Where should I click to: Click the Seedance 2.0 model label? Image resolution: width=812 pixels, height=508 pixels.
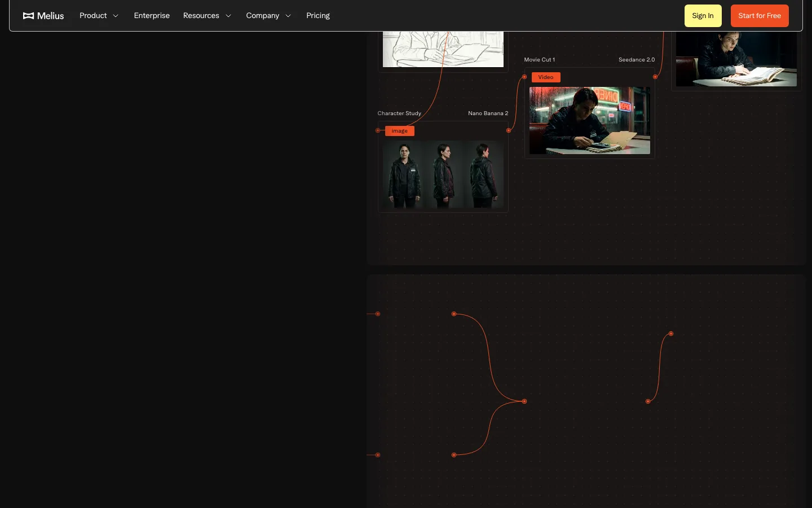coord(637,60)
